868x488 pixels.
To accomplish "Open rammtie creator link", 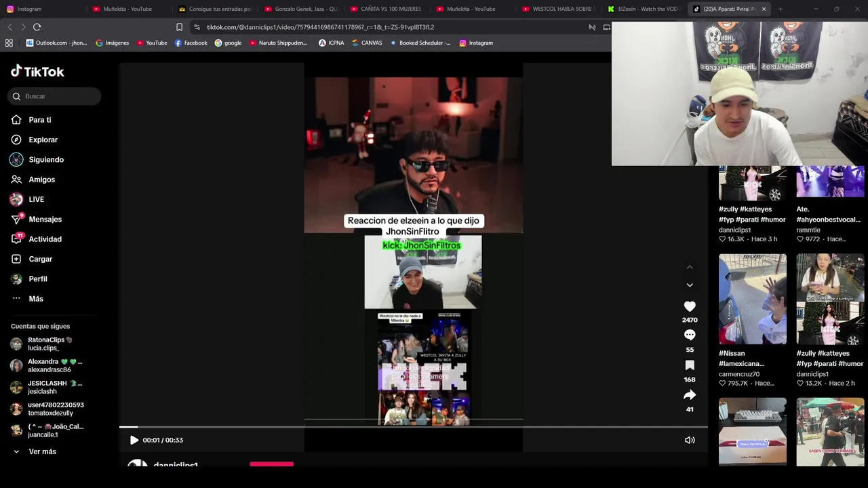I will click(808, 230).
